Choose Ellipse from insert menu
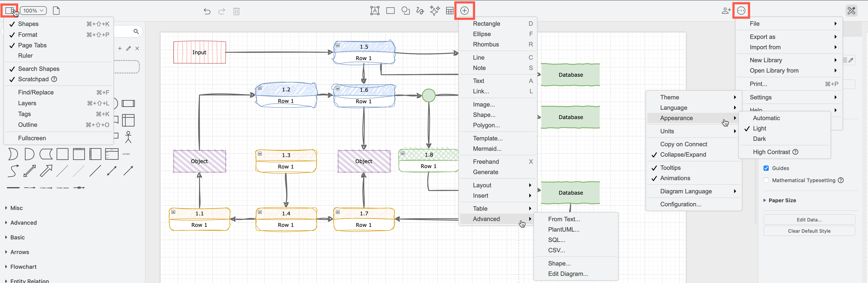 point(498,34)
